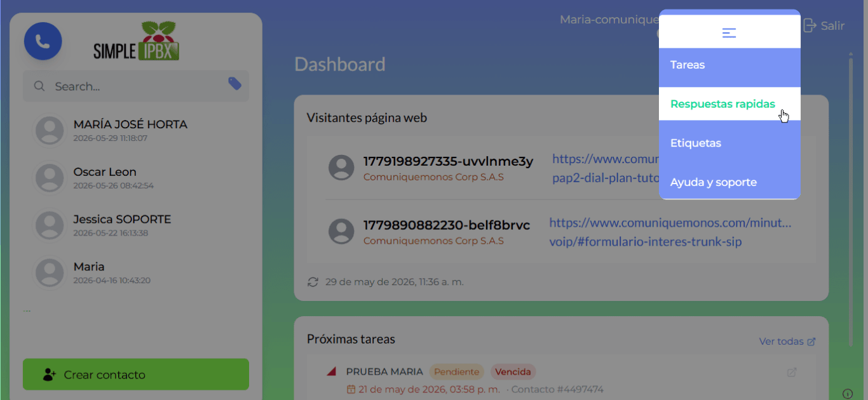Click in the Search contacts field
868x400 pixels.
click(136, 86)
